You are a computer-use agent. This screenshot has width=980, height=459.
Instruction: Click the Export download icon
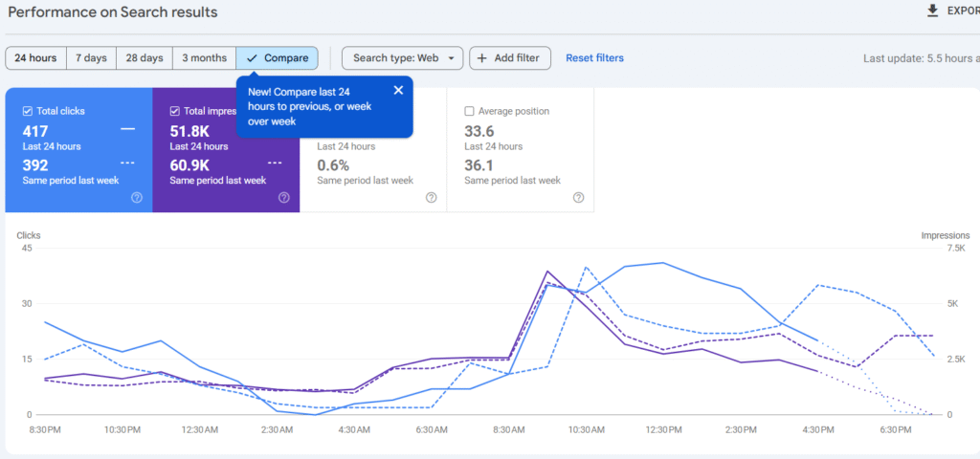932,11
